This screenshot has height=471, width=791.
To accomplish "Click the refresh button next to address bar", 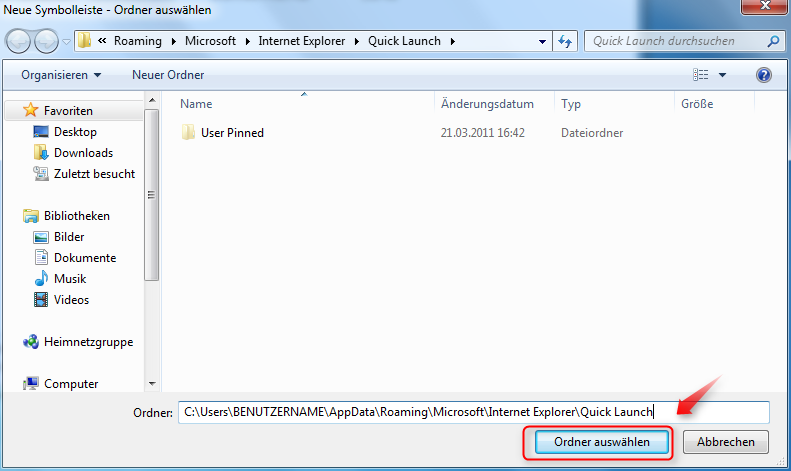I will pos(565,41).
